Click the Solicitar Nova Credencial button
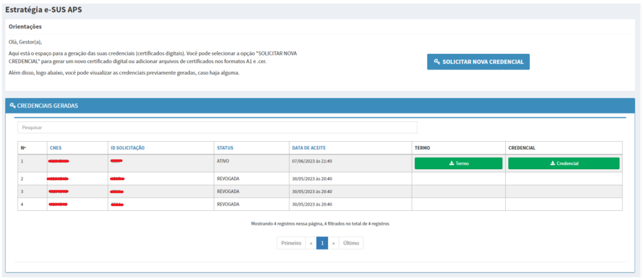Screen dimensions: 644x279 478,62
